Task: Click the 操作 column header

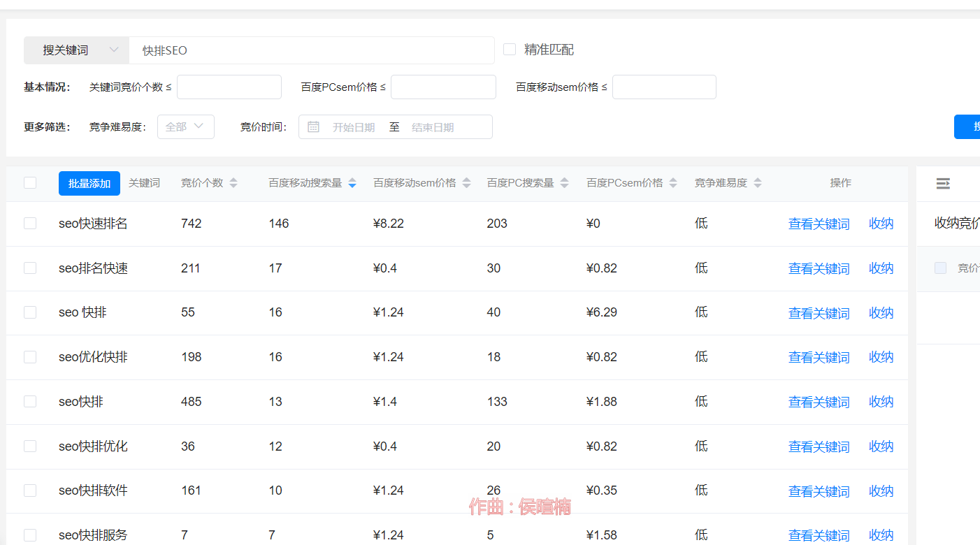Action: tap(841, 183)
